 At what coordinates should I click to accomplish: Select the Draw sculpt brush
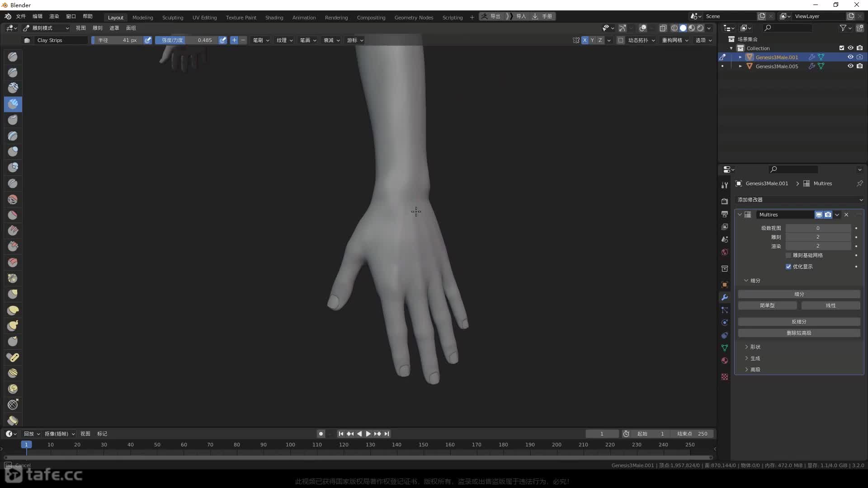[13, 57]
